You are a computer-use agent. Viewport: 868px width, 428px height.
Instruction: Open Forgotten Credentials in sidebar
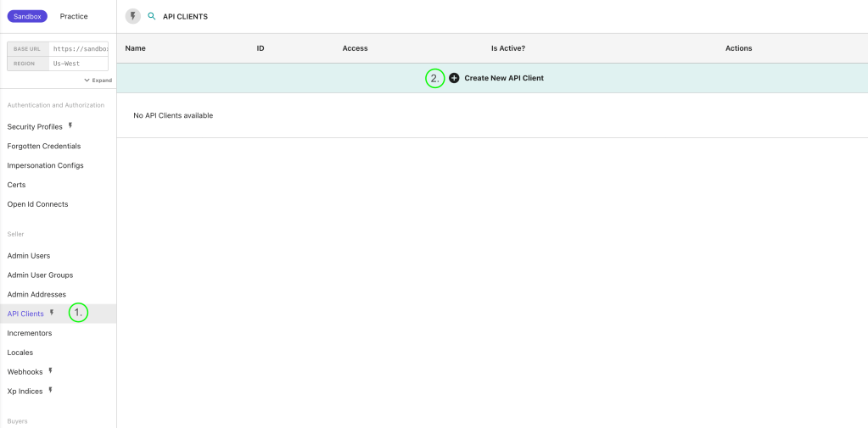point(44,146)
